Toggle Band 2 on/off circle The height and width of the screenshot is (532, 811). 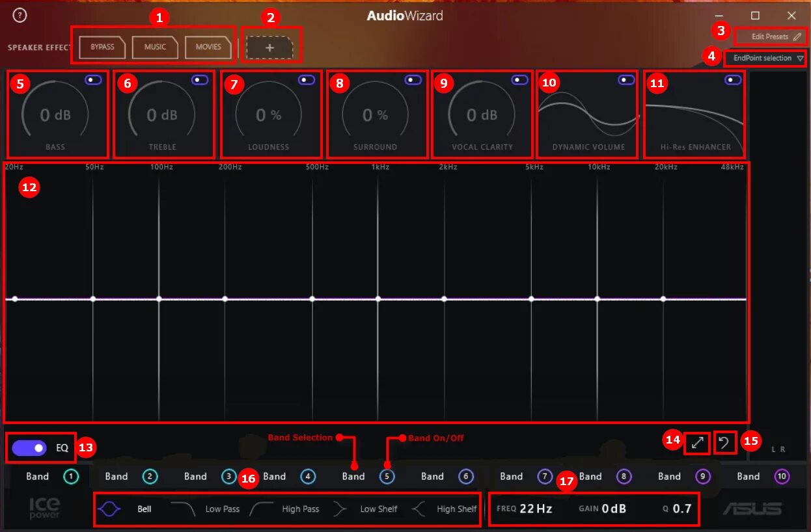point(150,477)
